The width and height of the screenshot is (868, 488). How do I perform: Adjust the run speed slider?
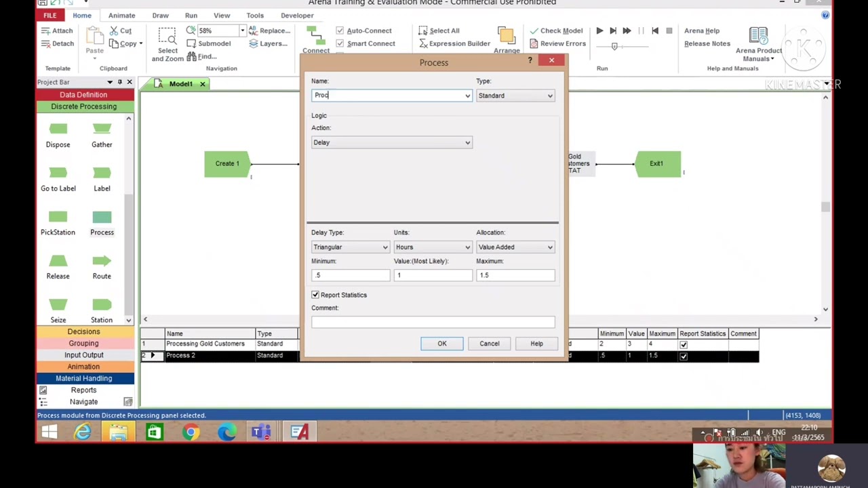click(614, 46)
